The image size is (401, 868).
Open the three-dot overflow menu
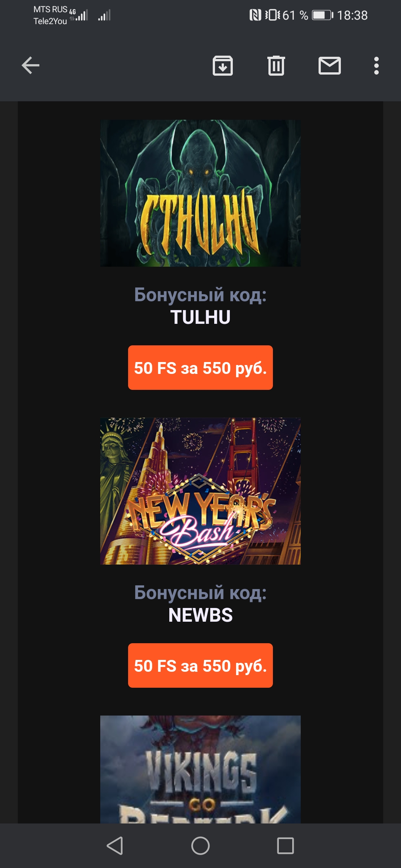[376, 66]
